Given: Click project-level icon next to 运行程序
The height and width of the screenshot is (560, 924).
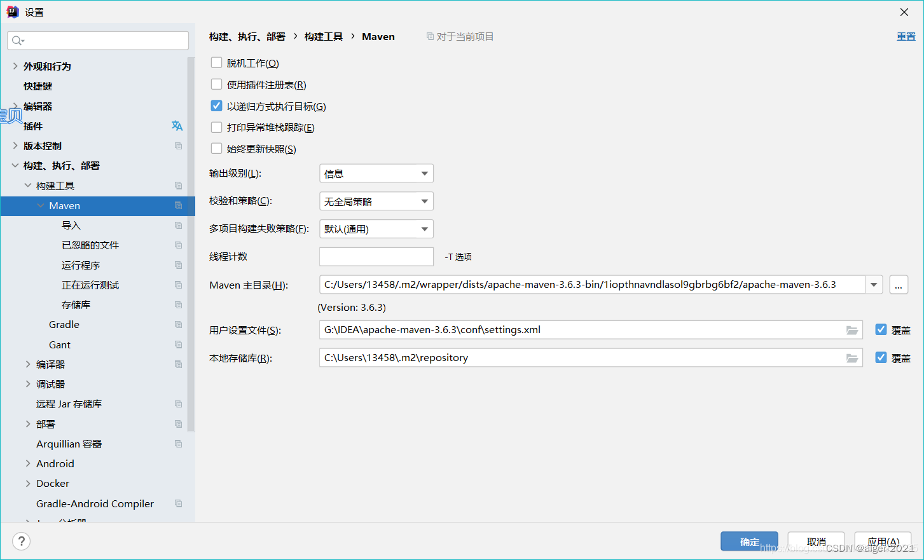Looking at the screenshot, I should (179, 265).
